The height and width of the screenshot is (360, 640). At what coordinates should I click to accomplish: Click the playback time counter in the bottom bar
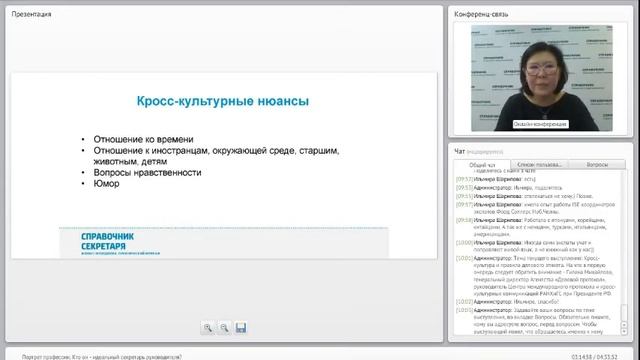click(x=594, y=357)
